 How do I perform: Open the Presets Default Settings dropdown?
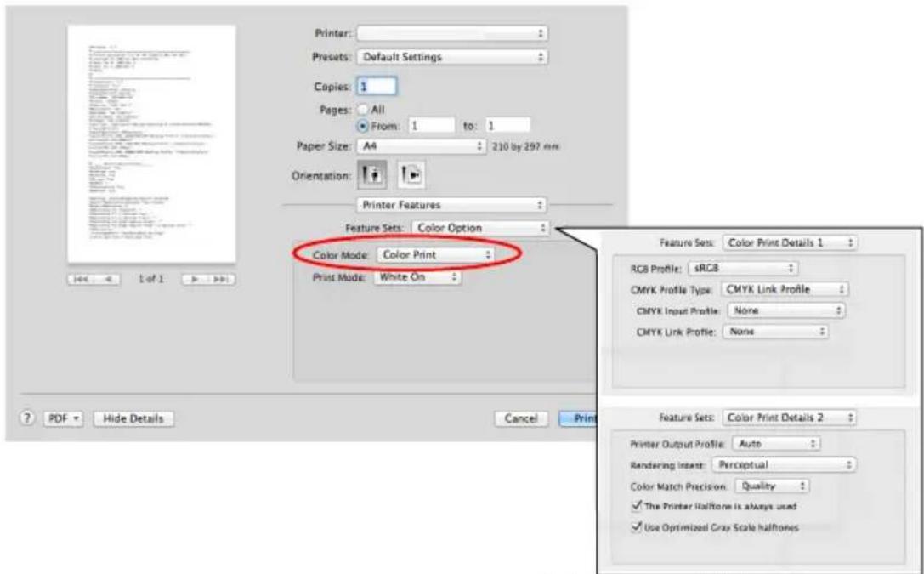click(x=452, y=57)
